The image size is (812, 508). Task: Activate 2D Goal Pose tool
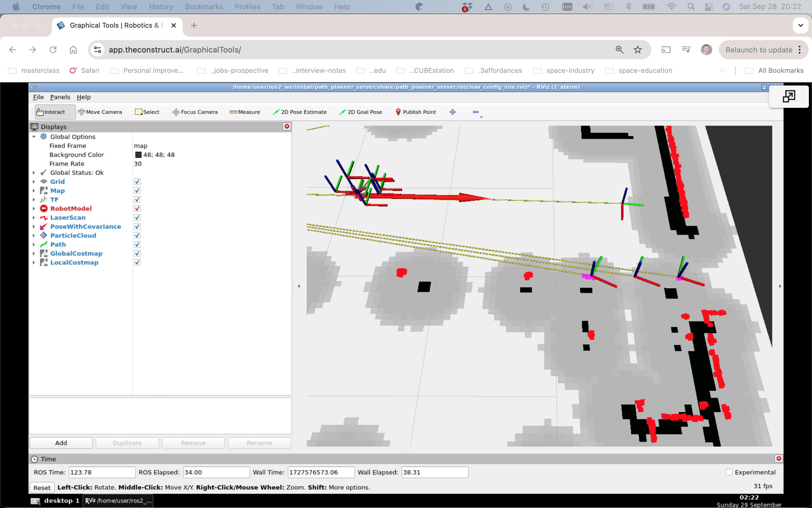click(361, 112)
